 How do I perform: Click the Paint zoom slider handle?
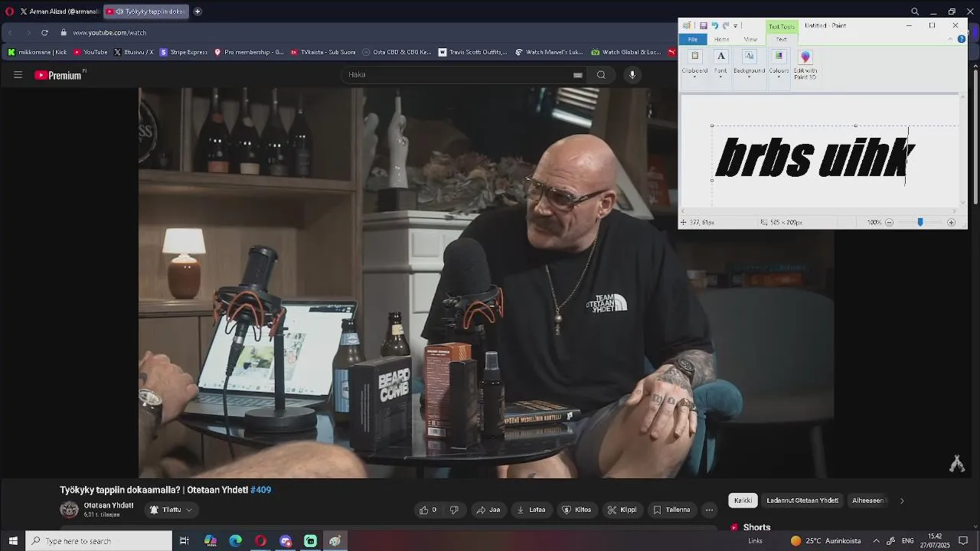click(920, 222)
